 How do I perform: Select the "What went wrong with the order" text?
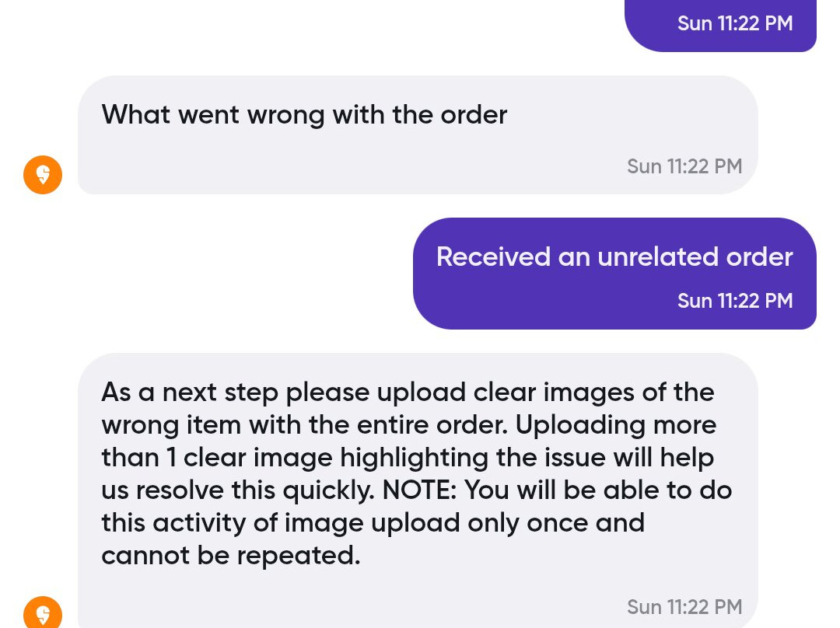(x=304, y=115)
